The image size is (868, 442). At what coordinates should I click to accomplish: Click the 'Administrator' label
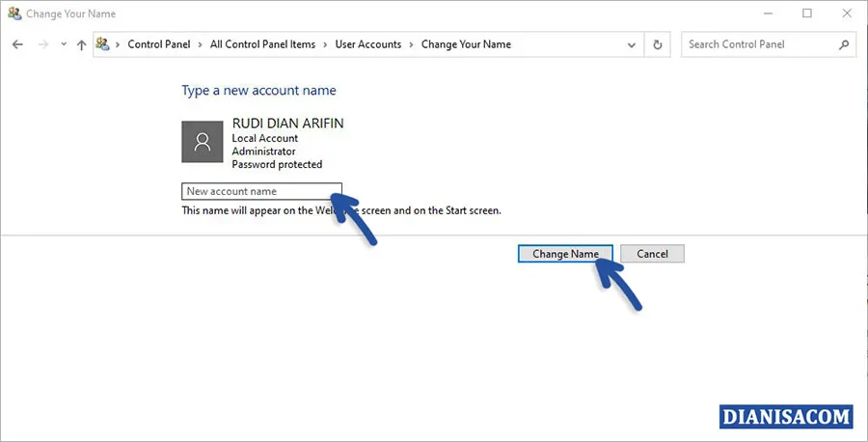point(263,152)
